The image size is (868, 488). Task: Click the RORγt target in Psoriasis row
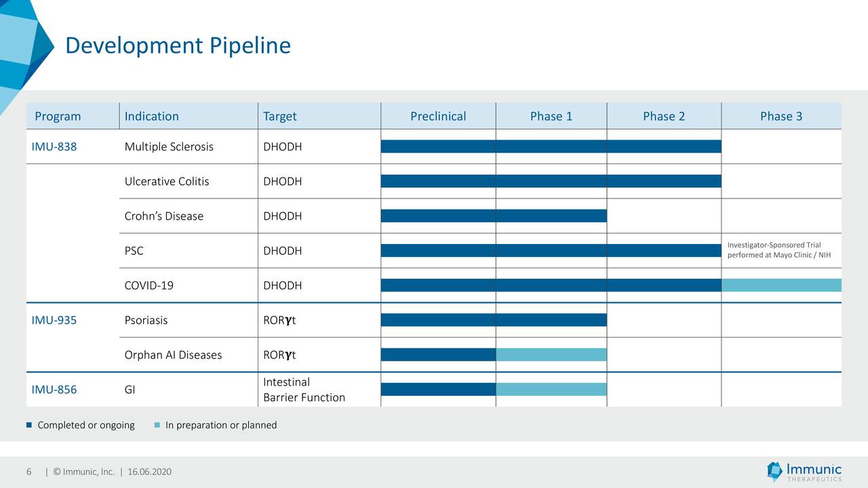[279, 320]
